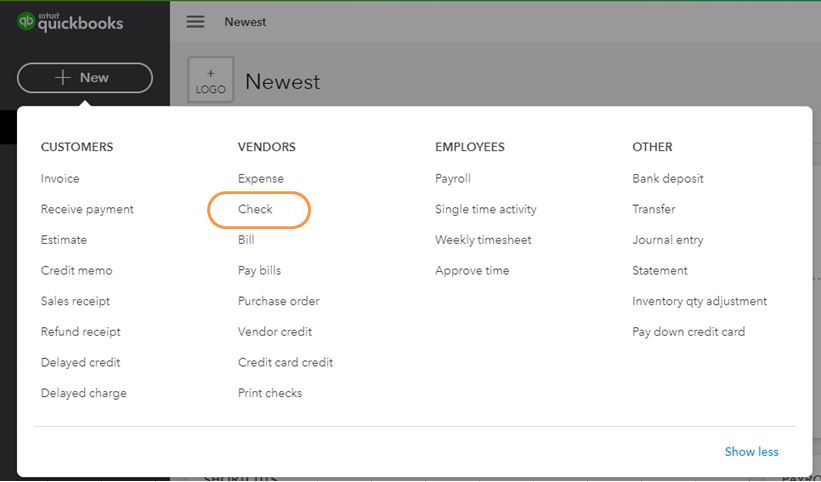Toggle the hamburger navigation menu
This screenshot has height=482, width=821.
[196, 22]
